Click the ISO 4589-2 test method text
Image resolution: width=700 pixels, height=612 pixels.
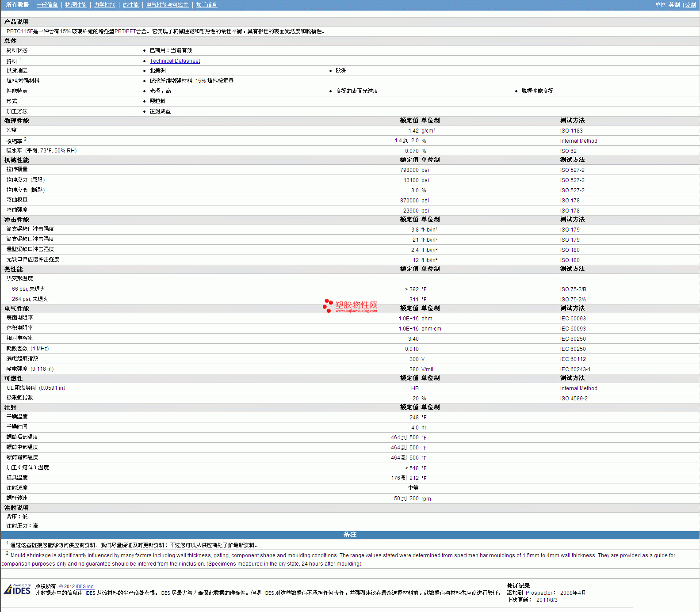574,399
